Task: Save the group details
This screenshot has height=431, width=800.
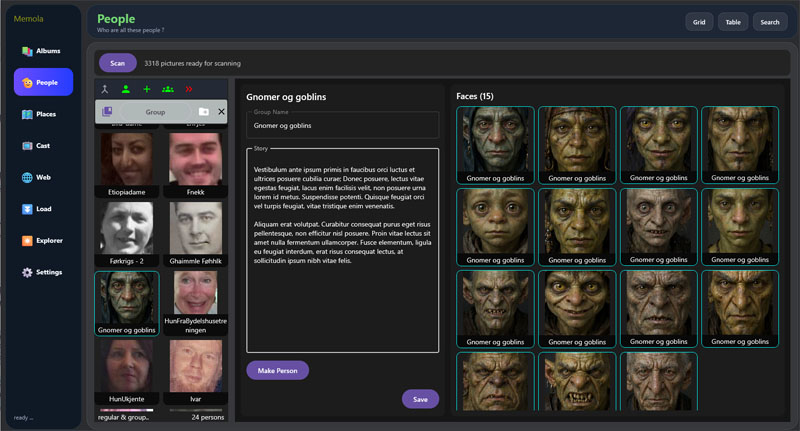Action: click(x=420, y=399)
